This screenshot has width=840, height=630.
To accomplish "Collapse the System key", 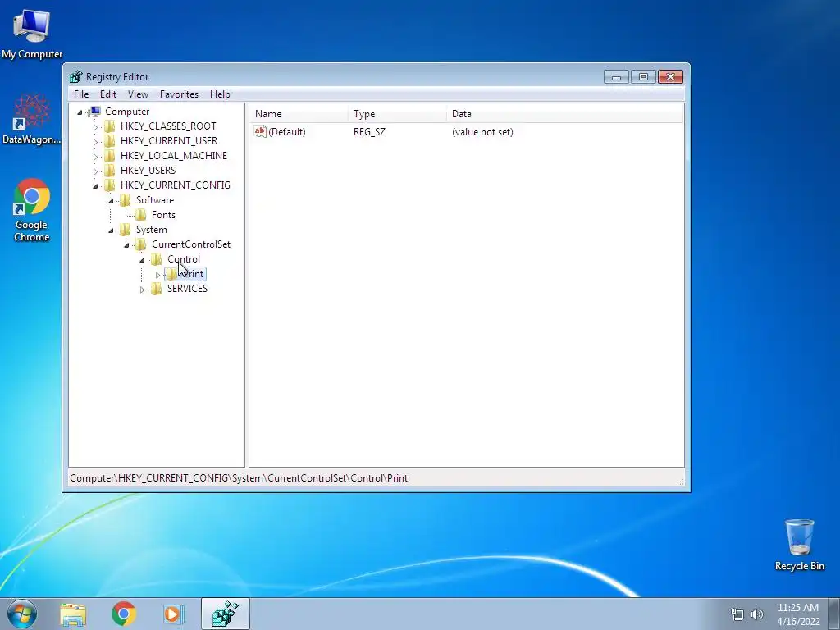I will (x=111, y=231).
